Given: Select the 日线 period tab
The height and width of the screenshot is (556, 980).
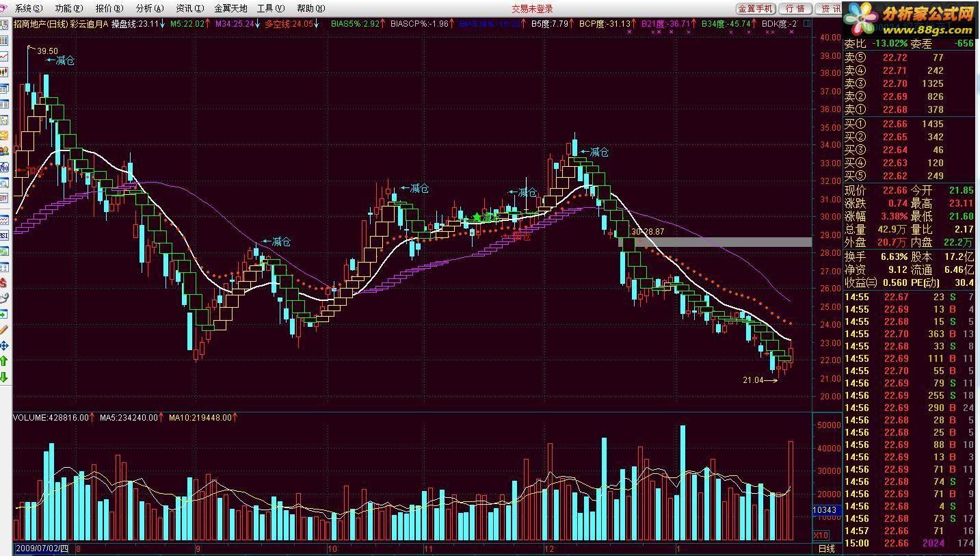Looking at the screenshot, I should coord(827,548).
